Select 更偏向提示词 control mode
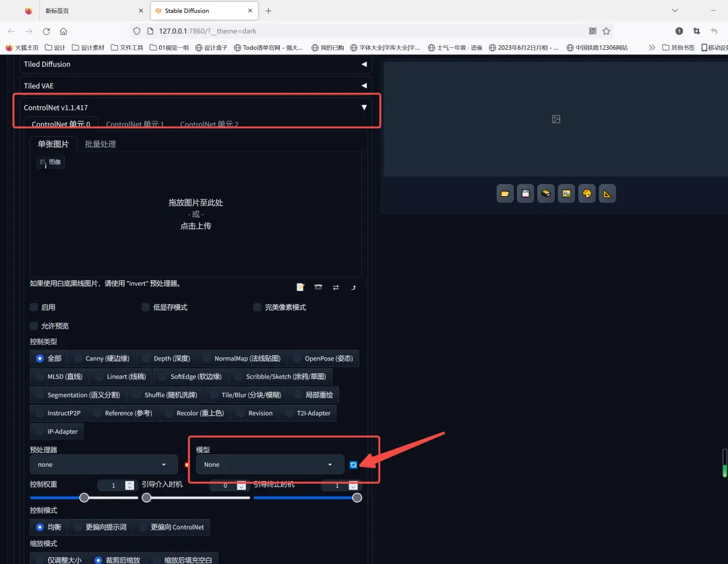The height and width of the screenshot is (564, 728). tap(100, 527)
